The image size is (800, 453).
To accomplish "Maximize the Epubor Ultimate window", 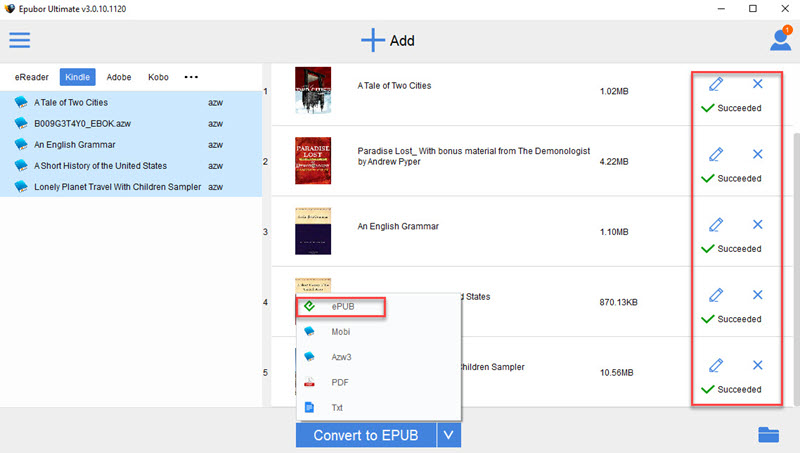I will (753, 9).
